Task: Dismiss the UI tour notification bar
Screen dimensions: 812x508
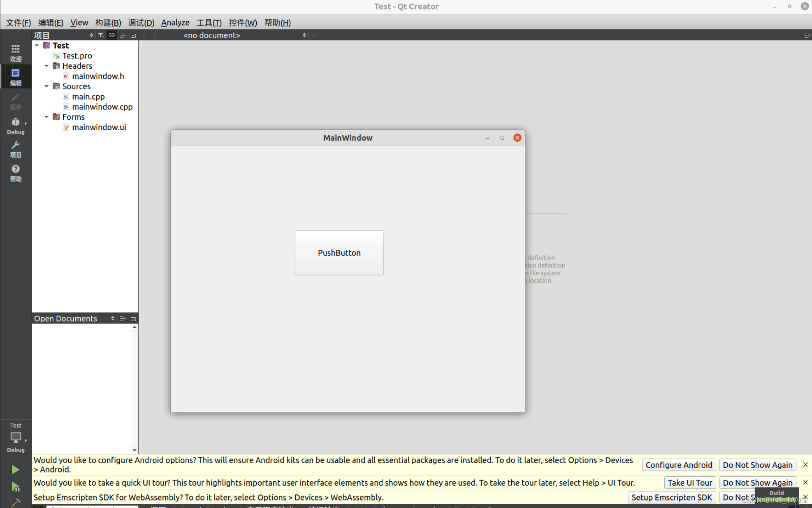Action: [x=805, y=482]
